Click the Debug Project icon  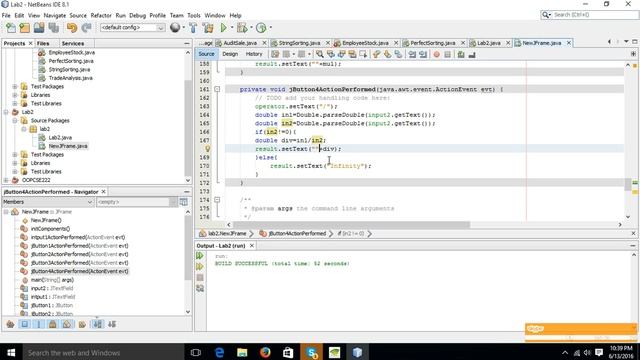click(x=242, y=28)
